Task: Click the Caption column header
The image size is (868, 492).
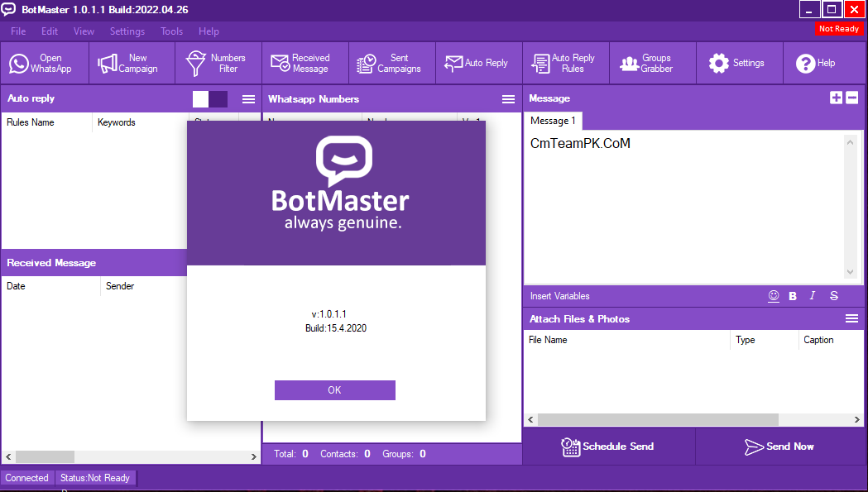Action: tap(831, 340)
